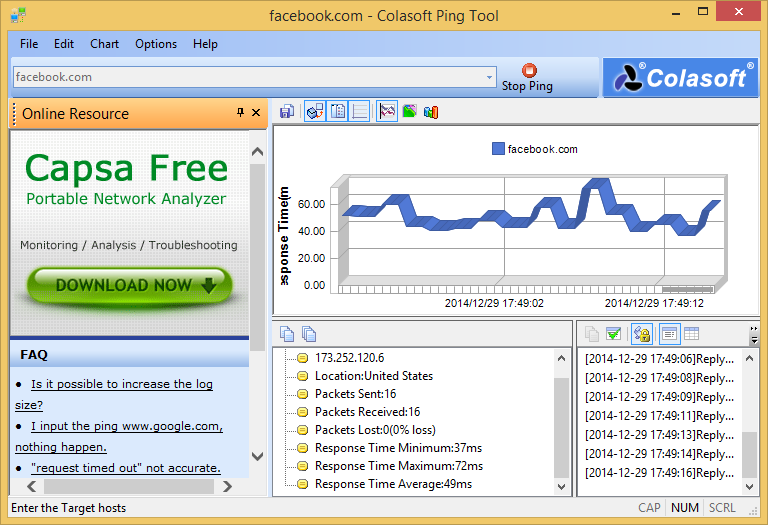Select the area chart type icon

click(x=409, y=112)
